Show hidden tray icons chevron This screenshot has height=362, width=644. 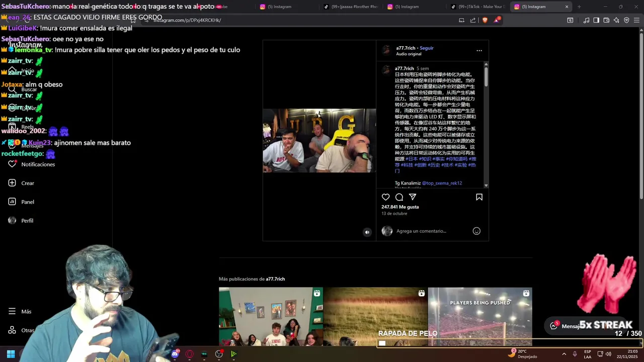(563, 354)
